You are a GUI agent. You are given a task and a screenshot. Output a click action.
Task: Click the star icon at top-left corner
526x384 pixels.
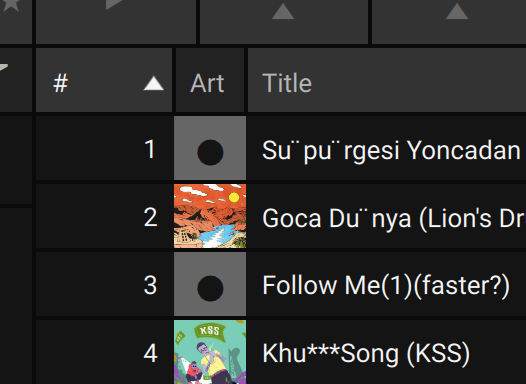(x=11, y=5)
